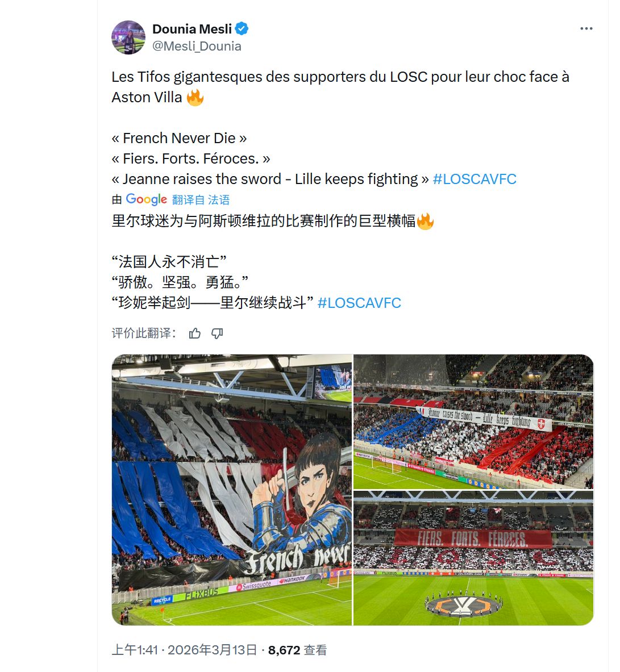Viewport: 620px width, 672px height.
Task: Open the tweet's three-dot more options menu
Action: [586, 28]
